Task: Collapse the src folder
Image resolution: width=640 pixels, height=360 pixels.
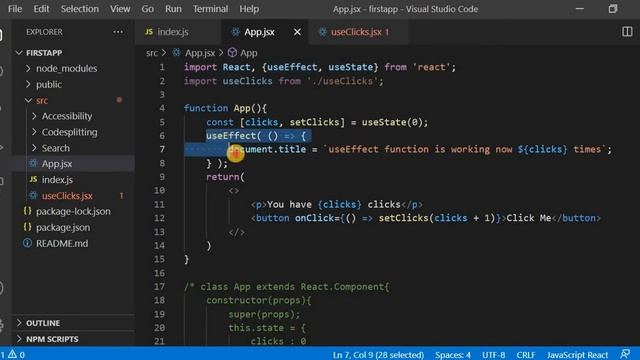Action: [x=42, y=100]
